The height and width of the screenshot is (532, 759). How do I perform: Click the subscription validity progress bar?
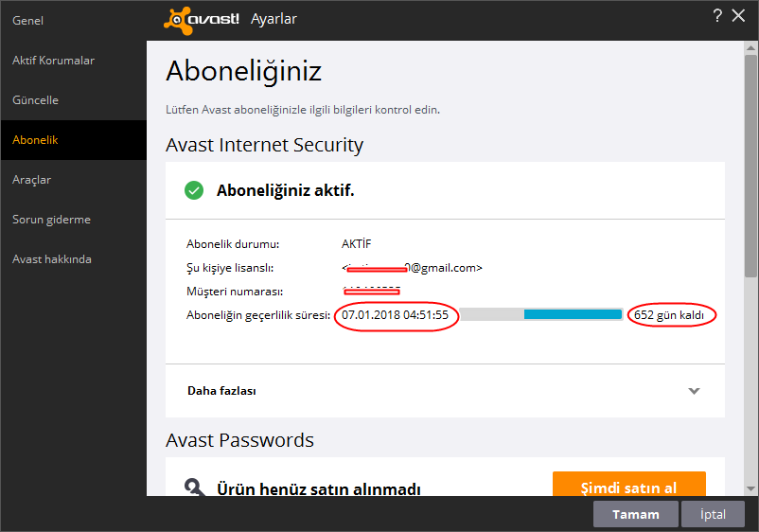[x=540, y=314]
